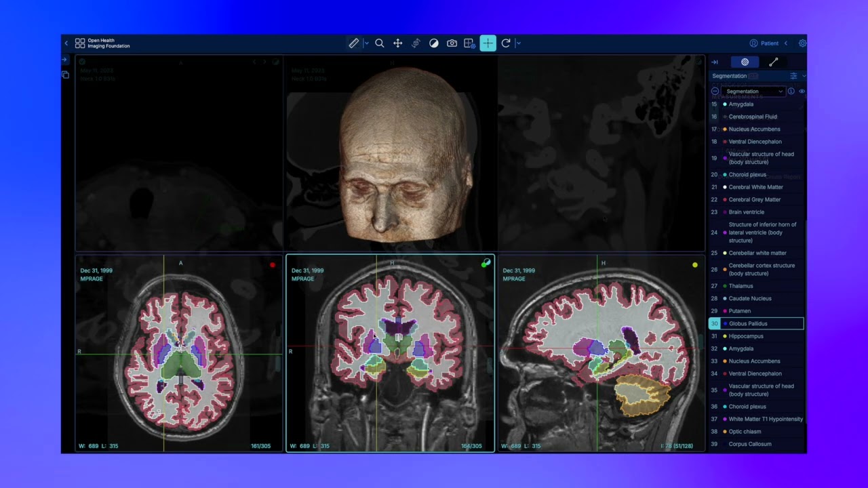Image resolution: width=868 pixels, height=488 pixels.
Task: Select segment 25 Cerebellar white matter
Action: [756, 253]
